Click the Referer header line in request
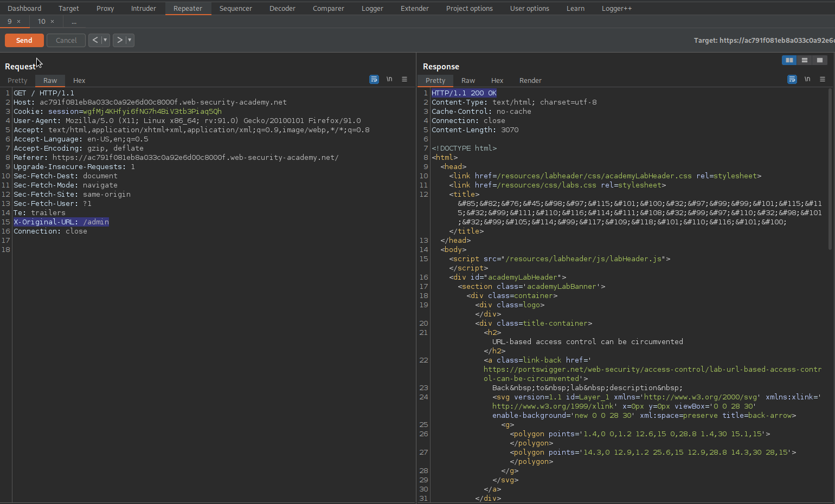The height and width of the screenshot is (504, 835). click(x=176, y=157)
